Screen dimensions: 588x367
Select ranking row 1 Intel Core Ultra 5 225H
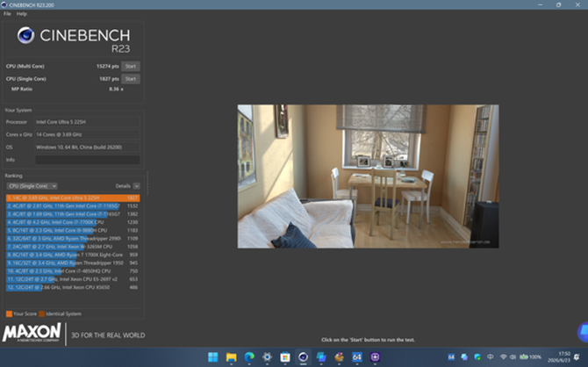tap(73, 198)
